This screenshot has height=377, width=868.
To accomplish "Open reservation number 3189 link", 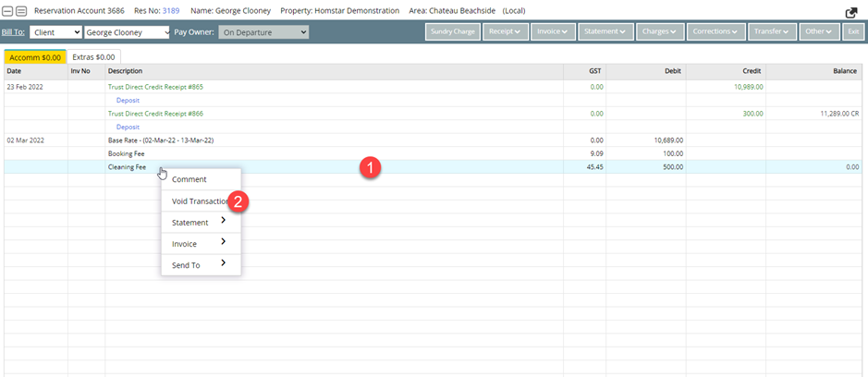I will (171, 11).
